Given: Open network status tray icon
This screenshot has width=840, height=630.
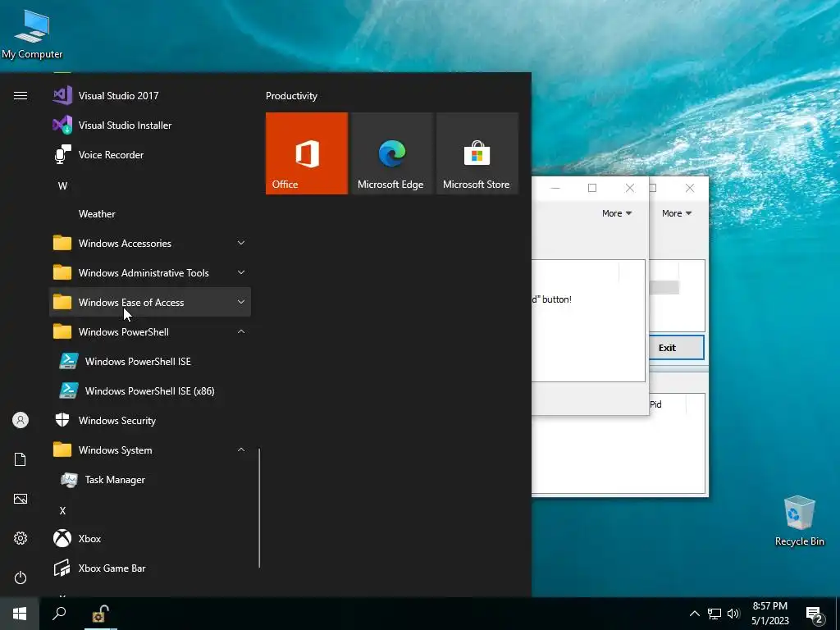Looking at the screenshot, I should 714,614.
